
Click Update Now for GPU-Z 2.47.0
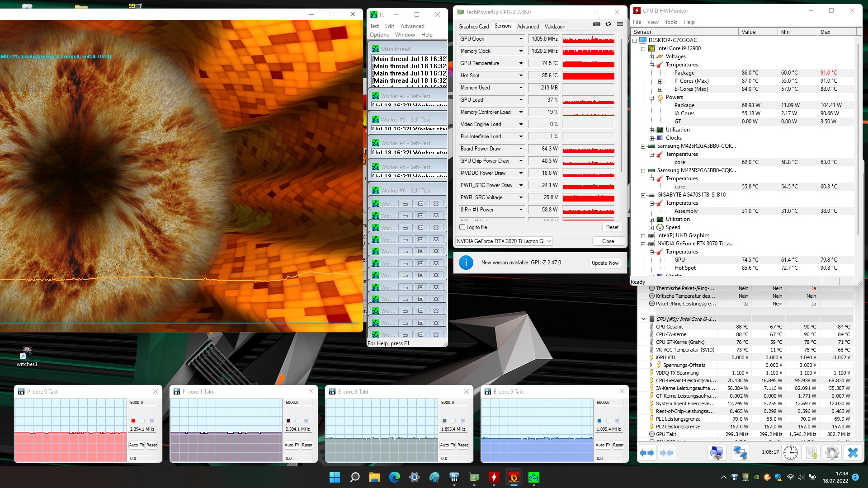(x=605, y=263)
